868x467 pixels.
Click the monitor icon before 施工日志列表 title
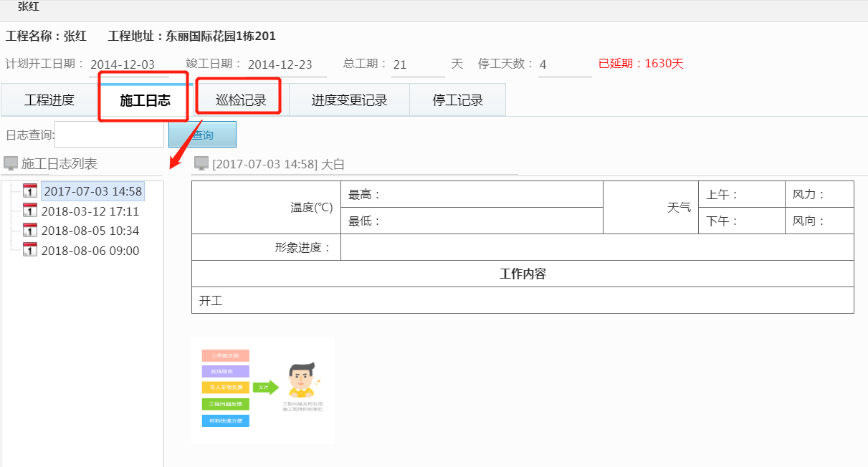[10, 163]
